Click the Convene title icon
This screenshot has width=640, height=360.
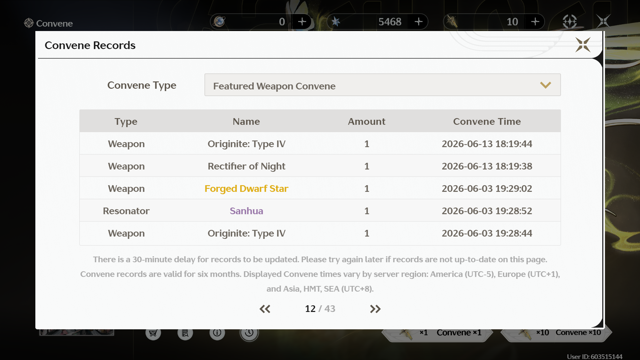[29, 23]
